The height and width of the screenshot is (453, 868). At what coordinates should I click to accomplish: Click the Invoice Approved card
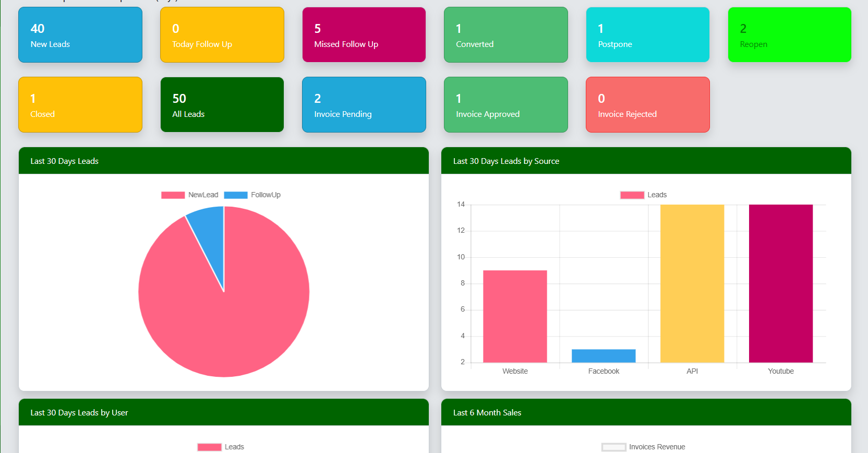point(505,105)
